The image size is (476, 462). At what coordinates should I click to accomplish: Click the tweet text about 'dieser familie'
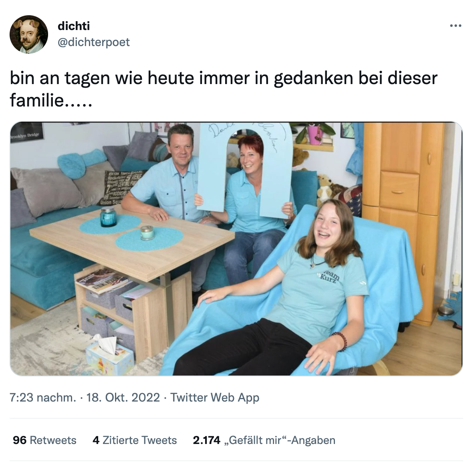point(224,89)
